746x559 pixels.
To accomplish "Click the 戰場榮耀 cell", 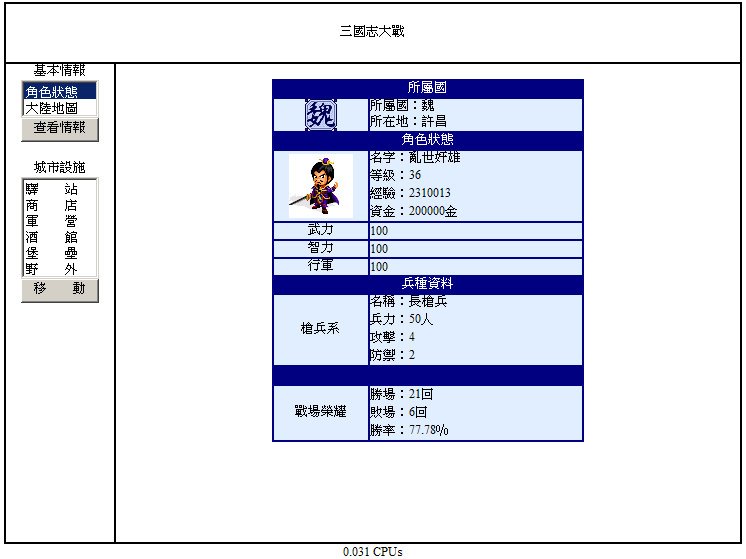I will [x=321, y=412].
